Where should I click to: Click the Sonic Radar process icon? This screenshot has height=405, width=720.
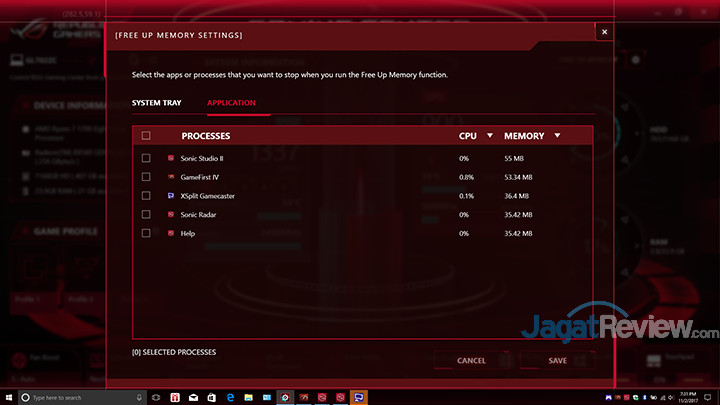(171, 215)
